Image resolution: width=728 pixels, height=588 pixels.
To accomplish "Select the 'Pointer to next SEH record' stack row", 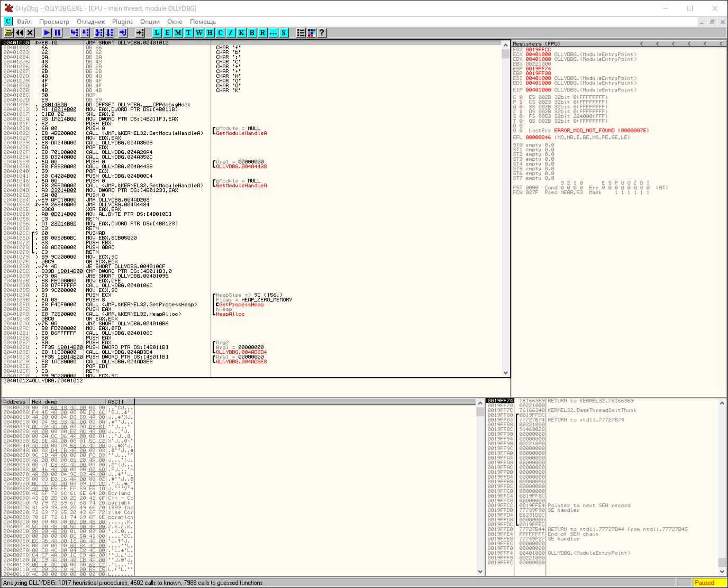I will pos(602,506).
